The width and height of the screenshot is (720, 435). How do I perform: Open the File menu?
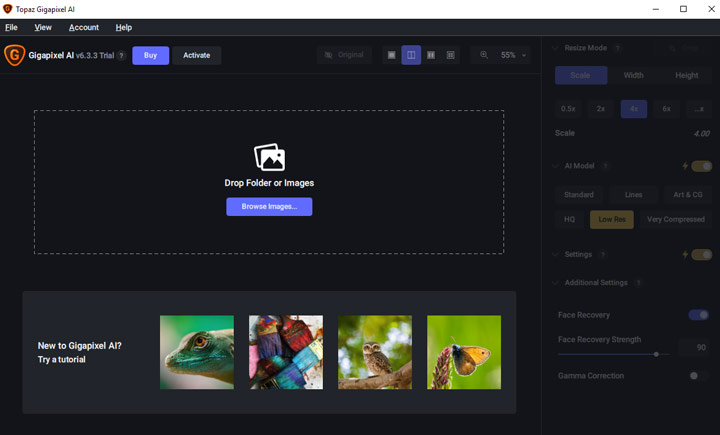(11, 28)
